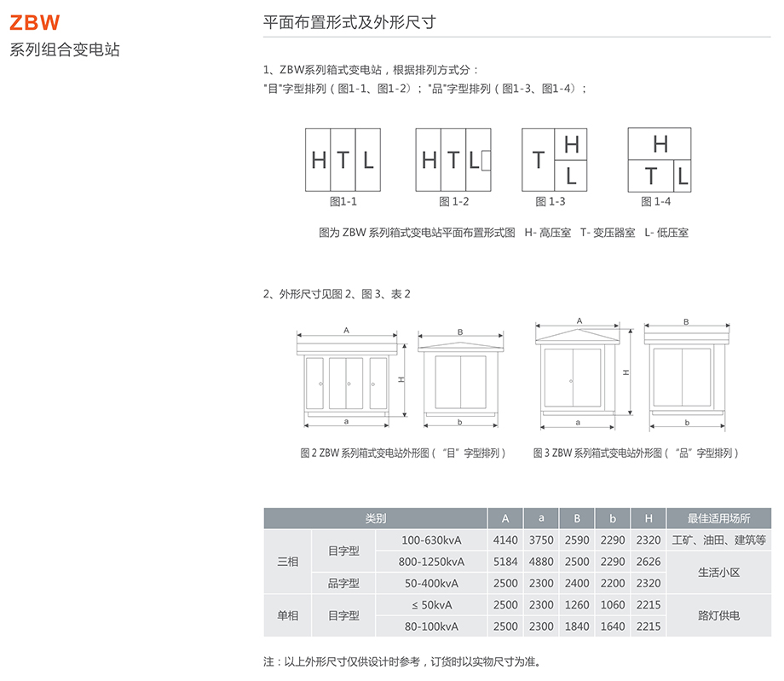The image size is (784, 681).
Task: Click the orange ZBW title
Action: point(34,22)
